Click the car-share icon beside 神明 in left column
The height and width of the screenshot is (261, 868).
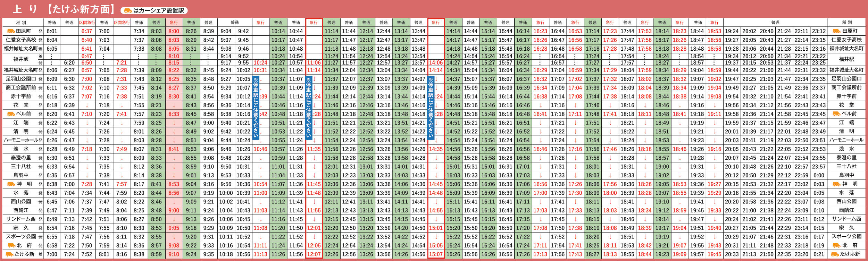[11, 184]
